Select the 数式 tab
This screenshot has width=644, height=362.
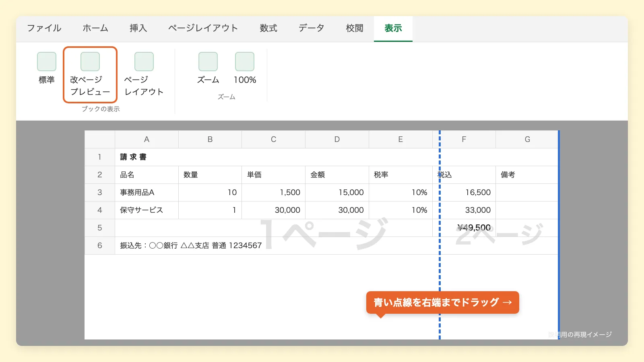[268, 28]
